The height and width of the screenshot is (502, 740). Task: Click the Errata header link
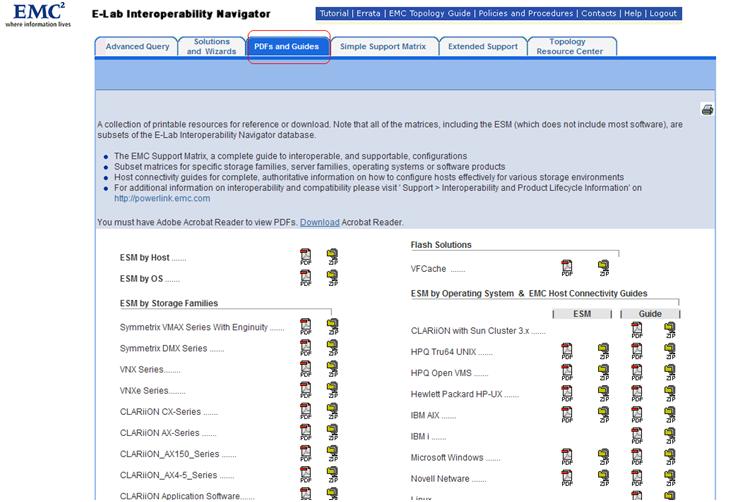click(368, 13)
